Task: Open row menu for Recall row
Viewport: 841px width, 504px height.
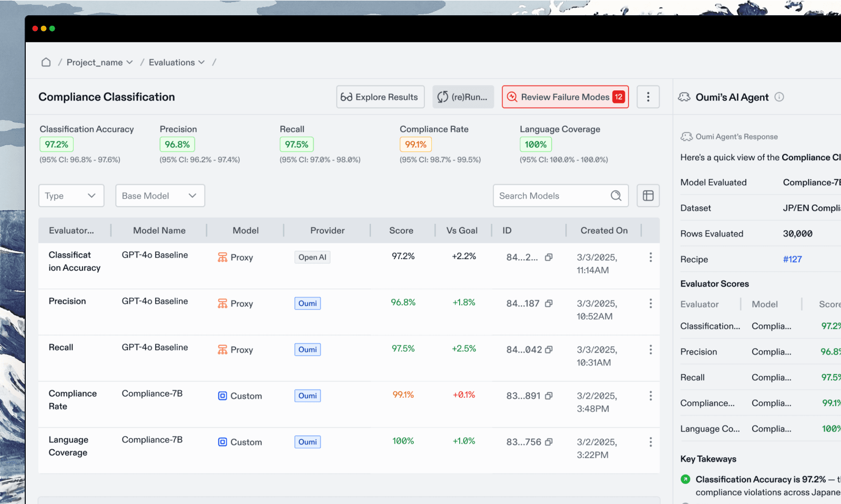Action: [651, 349]
